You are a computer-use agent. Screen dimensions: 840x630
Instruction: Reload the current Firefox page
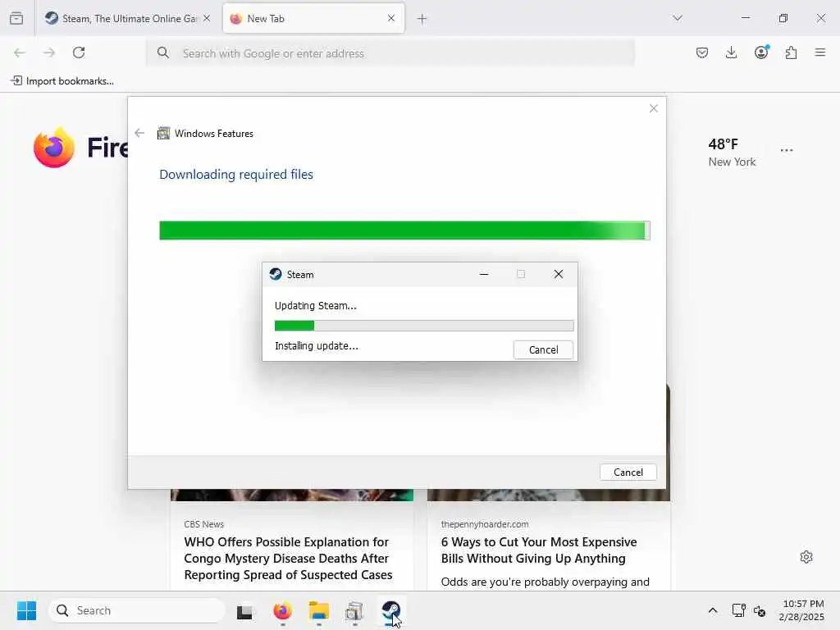point(79,52)
